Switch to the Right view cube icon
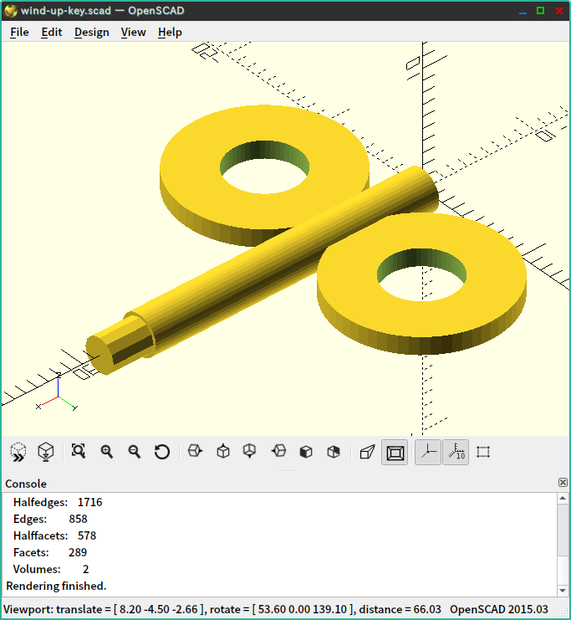Image resolution: width=571 pixels, height=620 pixels. tap(195, 451)
